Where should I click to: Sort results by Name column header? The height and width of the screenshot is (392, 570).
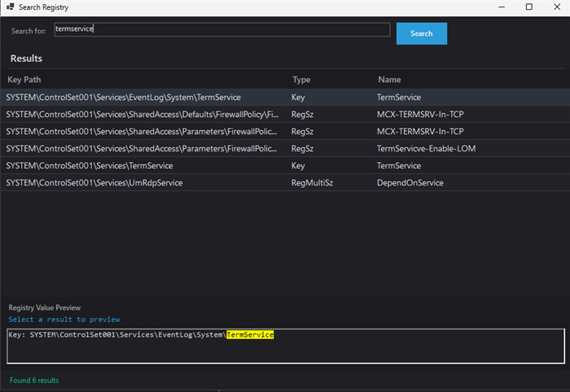(389, 80)
